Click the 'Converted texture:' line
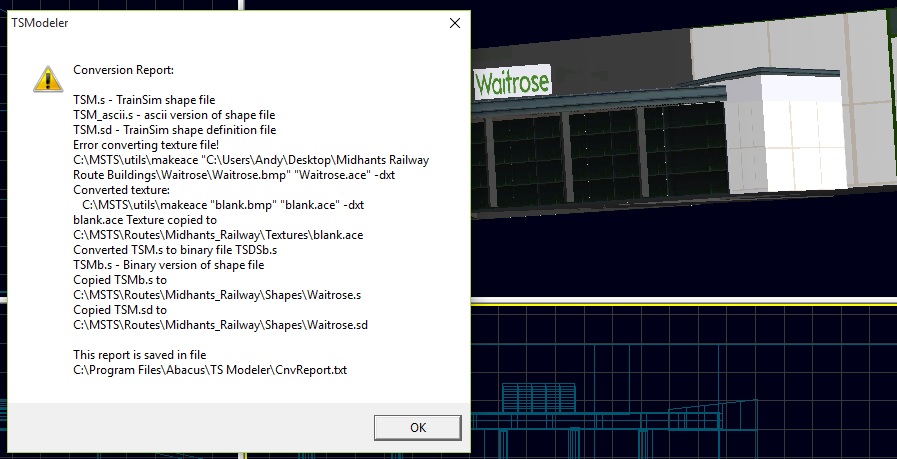Screen dimensions: 897x459 click(122, 189)
